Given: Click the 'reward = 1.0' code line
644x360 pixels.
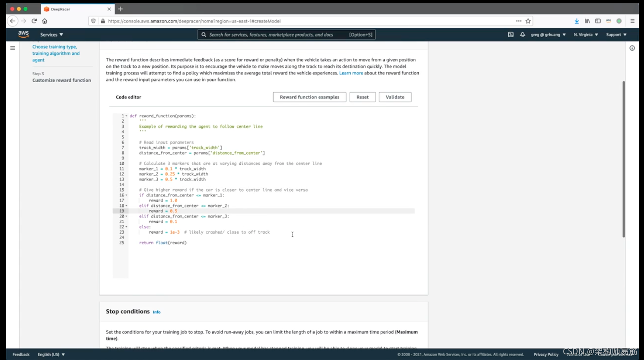Looking at the screenshot, I should (x=163, y=200).
